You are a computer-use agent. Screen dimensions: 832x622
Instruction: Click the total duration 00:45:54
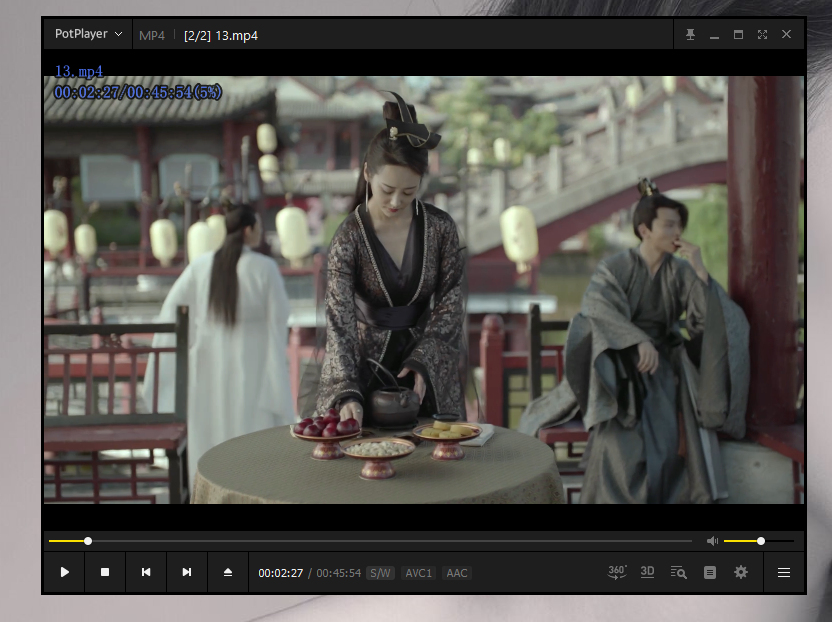click(x=339, y=573)
